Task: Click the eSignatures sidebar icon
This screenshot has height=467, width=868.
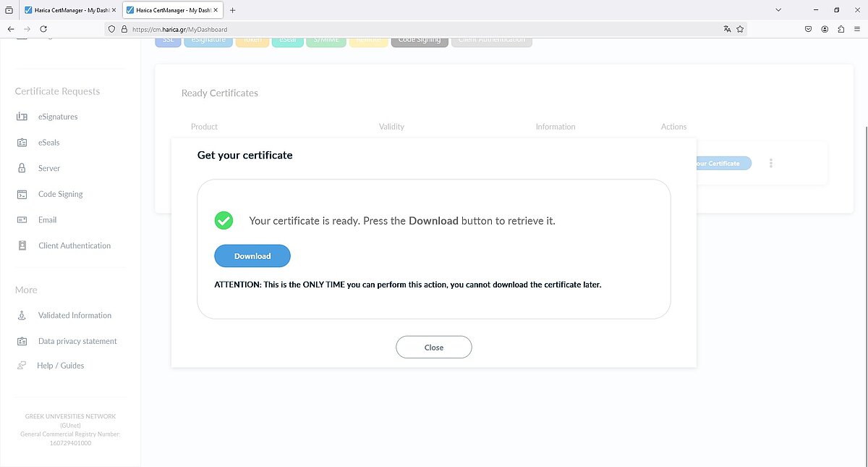Action: click(22, 117)
